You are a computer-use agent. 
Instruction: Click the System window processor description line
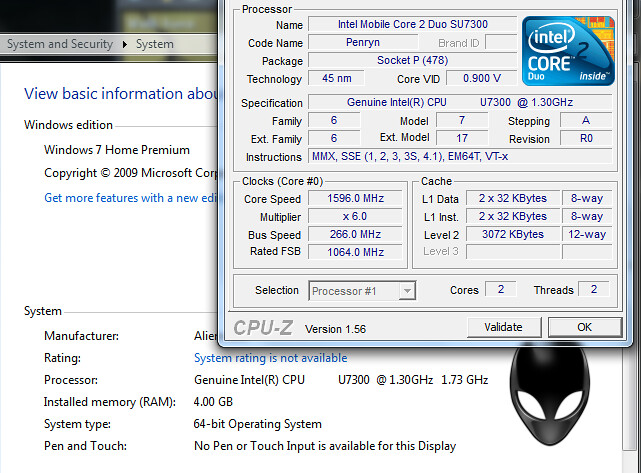click(x=341, y=380)
